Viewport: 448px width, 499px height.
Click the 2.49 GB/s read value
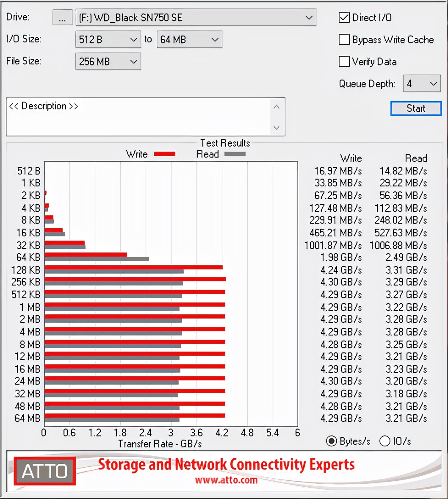point(407,258)
